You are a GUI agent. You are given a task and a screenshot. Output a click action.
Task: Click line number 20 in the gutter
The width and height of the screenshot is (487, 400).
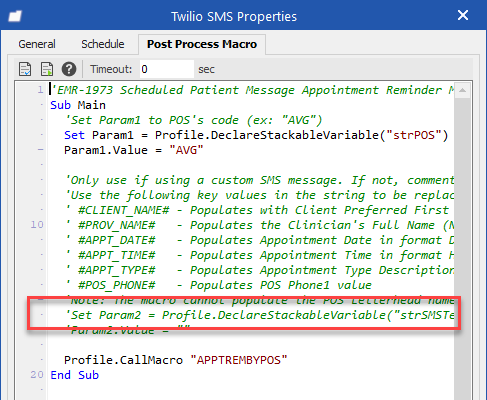(x=37, y=375)
